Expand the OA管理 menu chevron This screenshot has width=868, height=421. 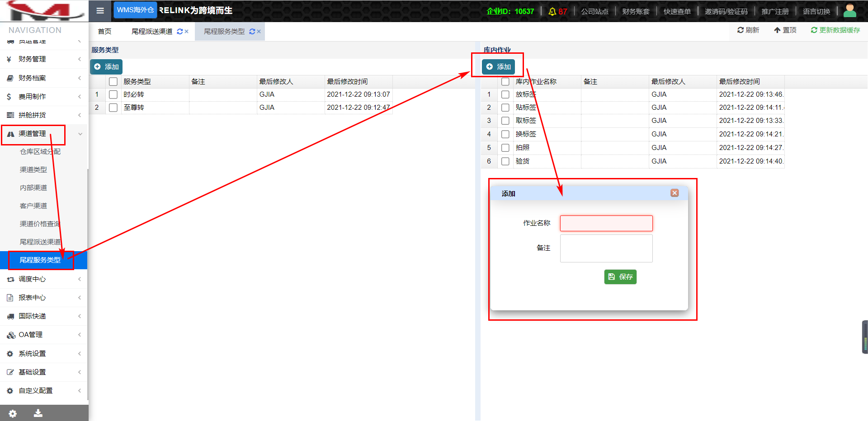pyautogui.click(x=80, y=335)
